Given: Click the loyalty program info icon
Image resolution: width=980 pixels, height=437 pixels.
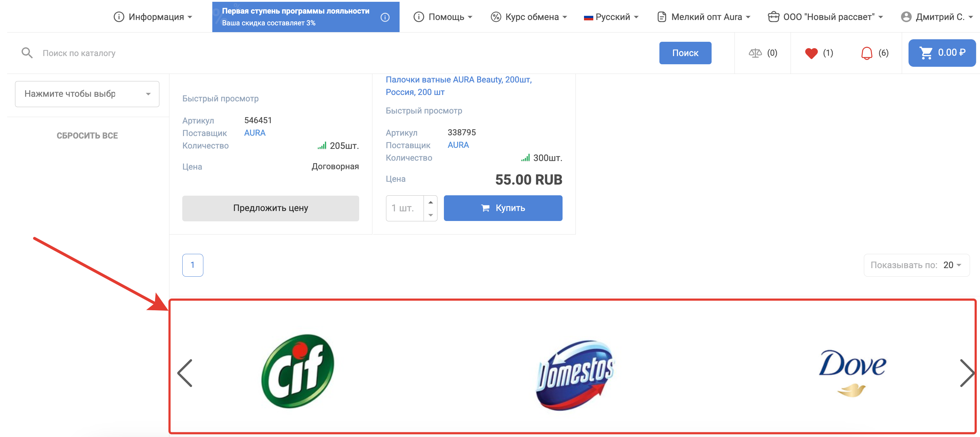Looking at the screenshot, I should pyautogui.click(x=385, y=17).
